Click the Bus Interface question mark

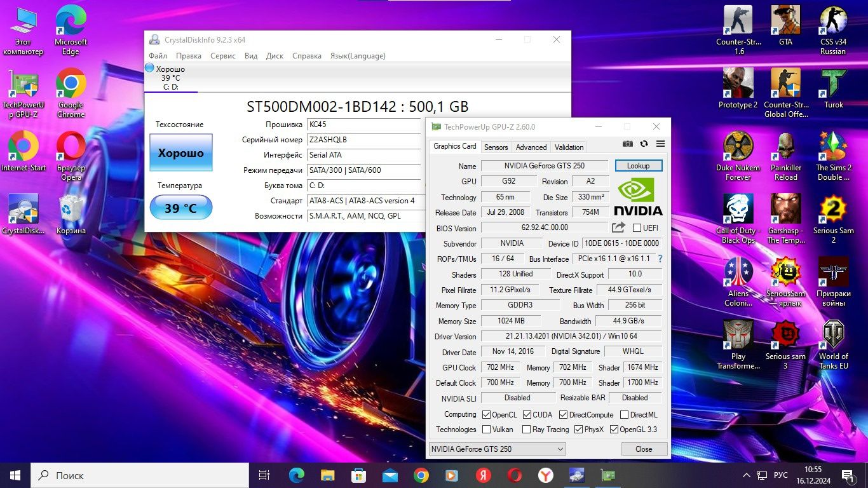(x=660, y=259)
